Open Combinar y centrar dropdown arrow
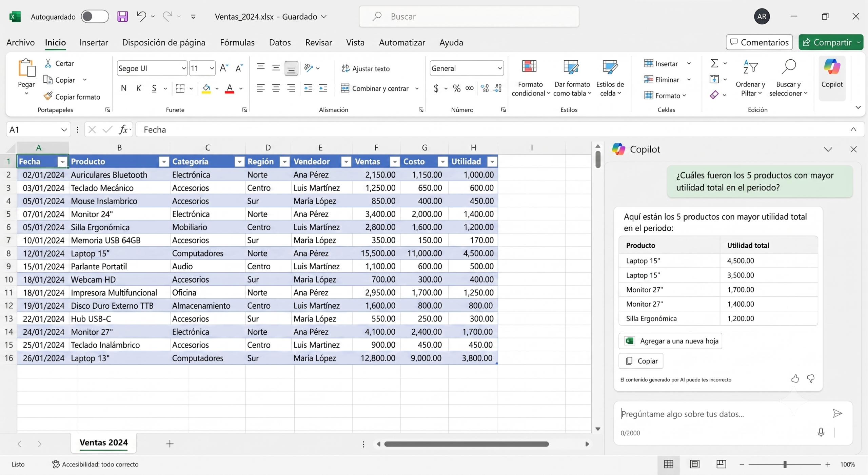This screenshot has width=868, height=475. coord(417,88)
